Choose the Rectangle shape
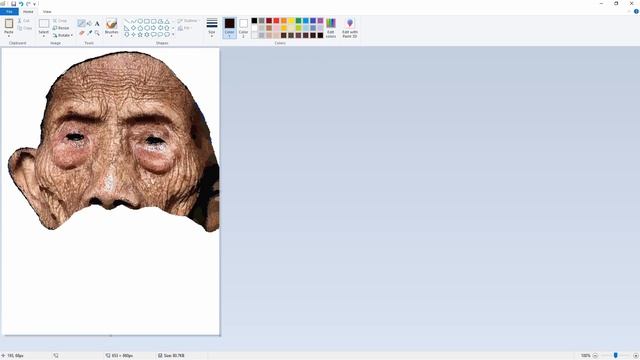 coord(147,21)
